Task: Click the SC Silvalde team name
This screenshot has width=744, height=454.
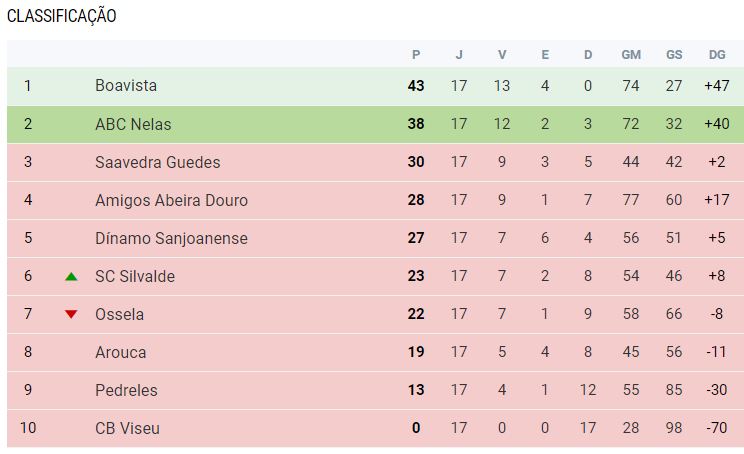Action: 135,276
